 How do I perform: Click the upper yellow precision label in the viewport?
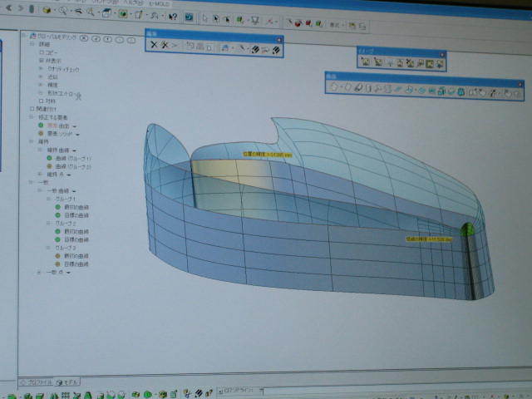pos(266,154)
